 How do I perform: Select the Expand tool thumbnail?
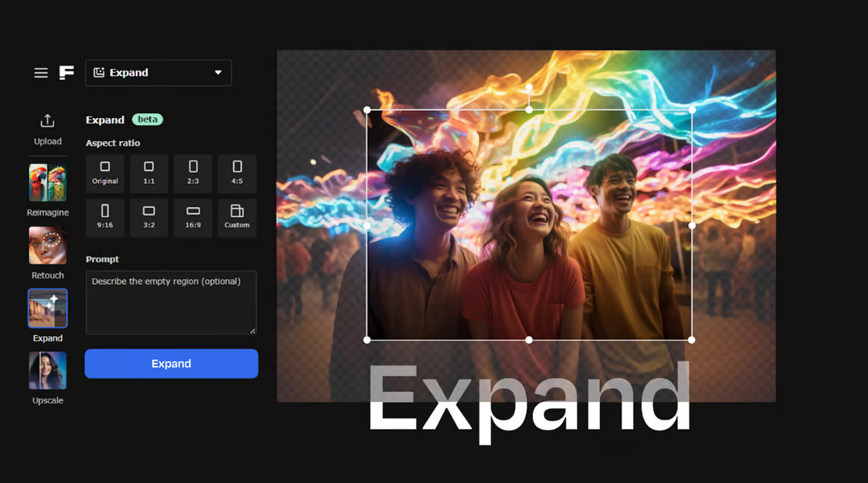[48, 308]
